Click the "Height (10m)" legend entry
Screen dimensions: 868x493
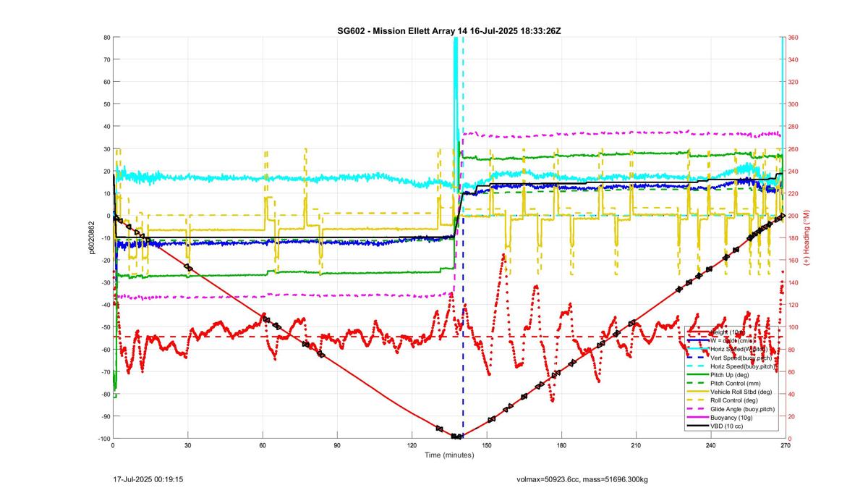tap(728, 332)
